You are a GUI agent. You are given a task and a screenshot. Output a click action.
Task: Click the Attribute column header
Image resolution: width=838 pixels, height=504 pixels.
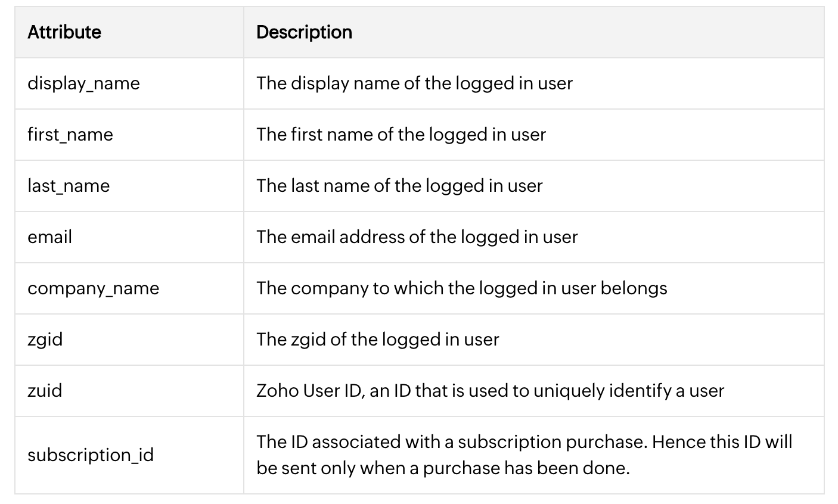pyautogui.click(x=64, y=32)
